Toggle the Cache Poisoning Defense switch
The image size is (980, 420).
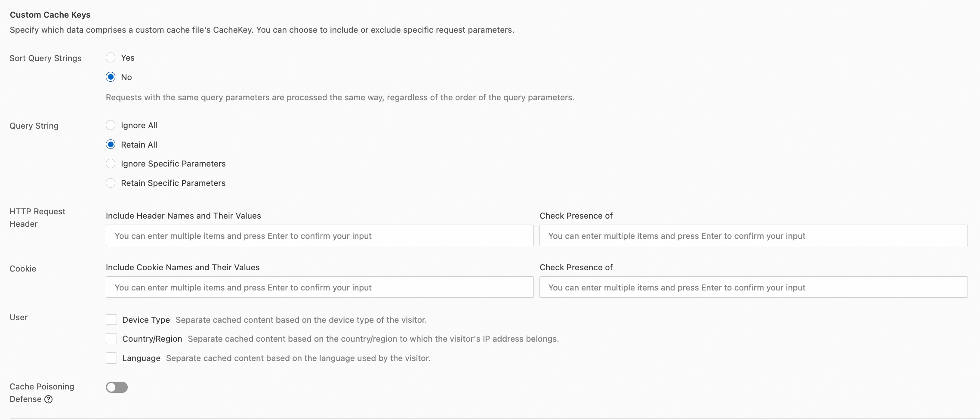pyautogui.click(x=117, y=387)
